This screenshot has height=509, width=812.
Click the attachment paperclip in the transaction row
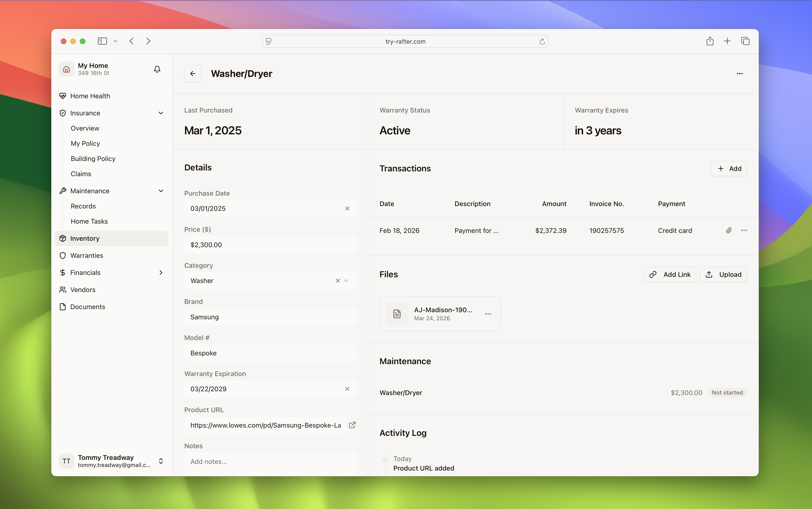[728, 230]
